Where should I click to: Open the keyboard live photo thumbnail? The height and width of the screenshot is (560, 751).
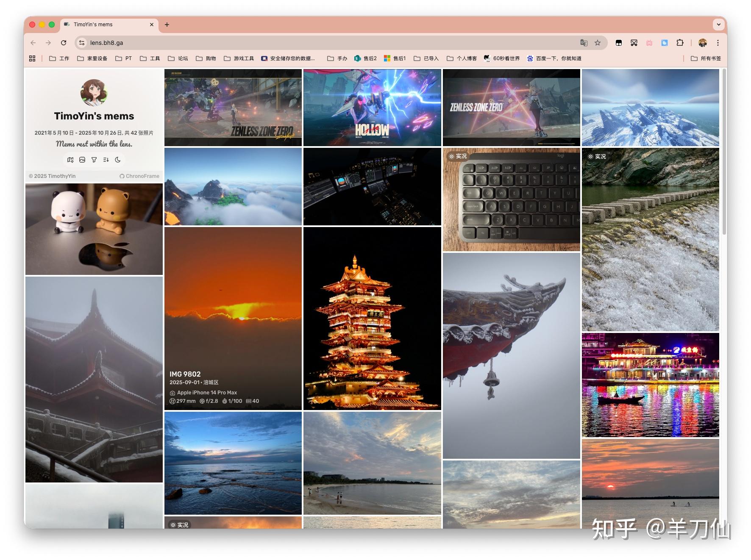[x=512, y=200]
